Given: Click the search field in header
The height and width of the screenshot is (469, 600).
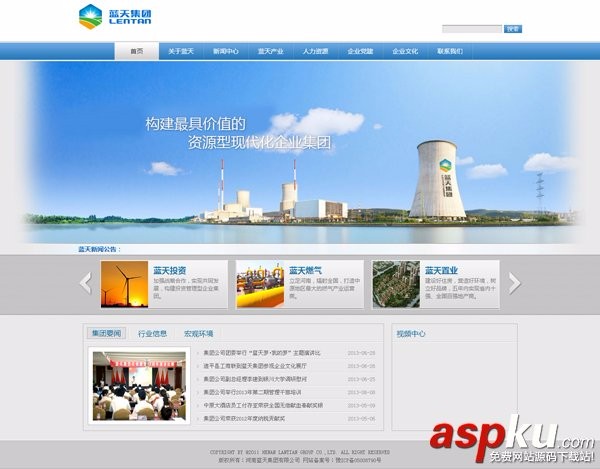Looking at the screenshot, I should pyautogui.click(x=472, y=29).
